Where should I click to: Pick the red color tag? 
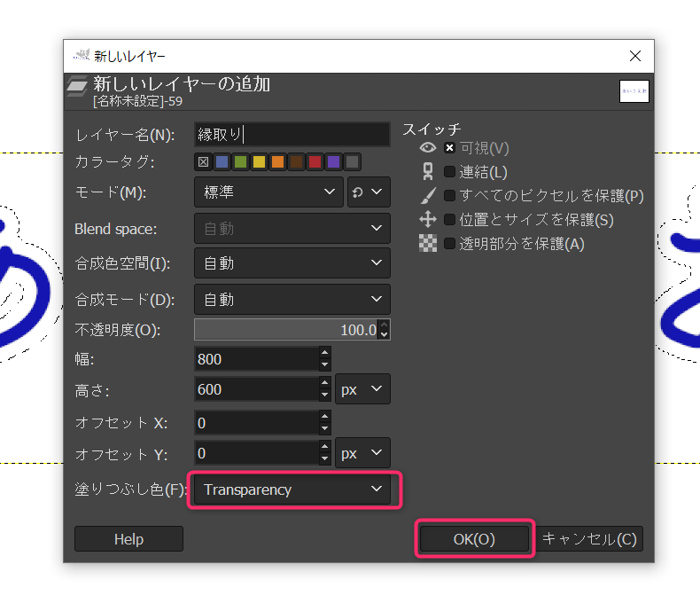click(x=315, y=161)
